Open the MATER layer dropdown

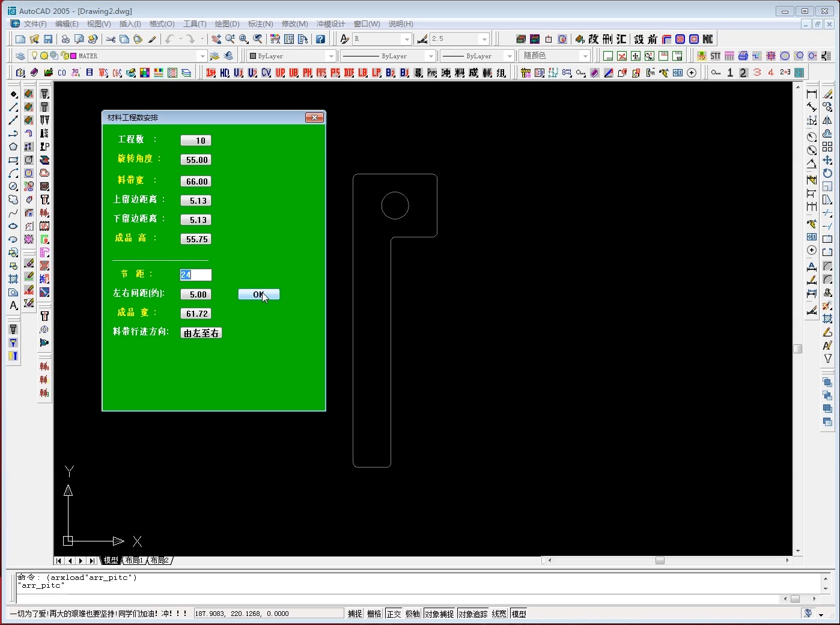(202, 56)
